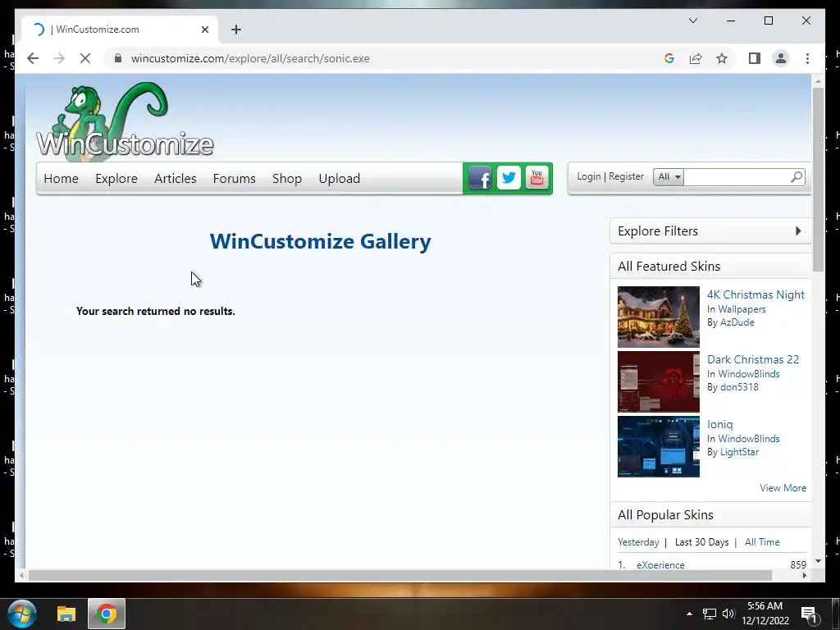Open 4K Christmas Night skin link

756,294
